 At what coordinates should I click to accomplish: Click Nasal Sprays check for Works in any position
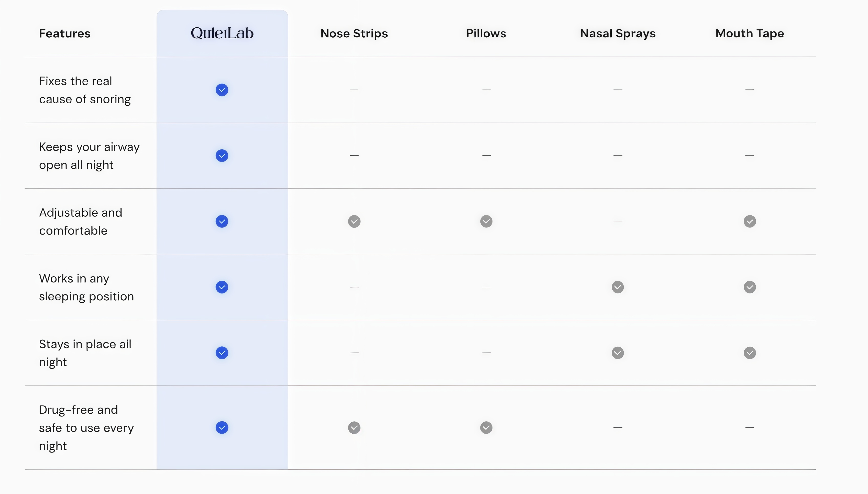pos(618,287)
